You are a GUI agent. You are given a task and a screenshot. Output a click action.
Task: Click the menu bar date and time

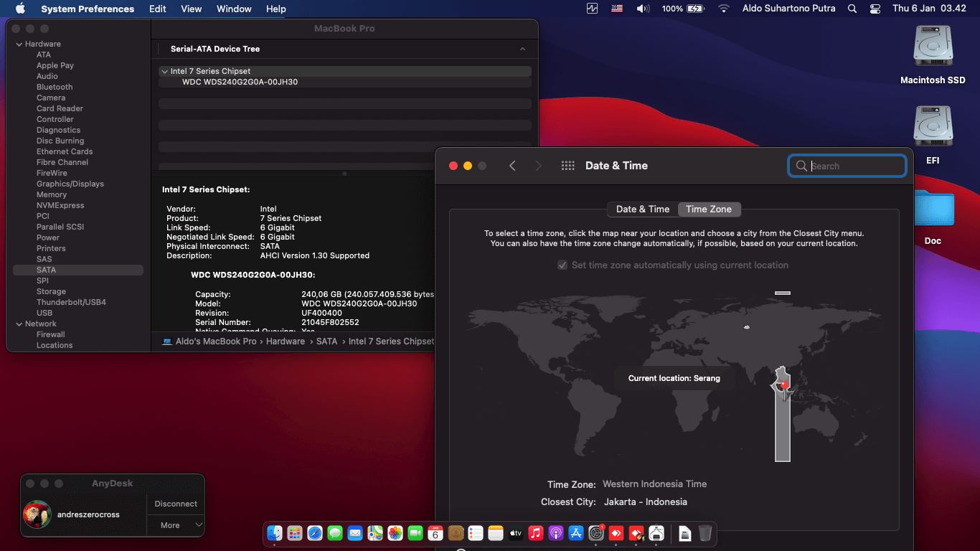pyautogui.click(x=929, y=9)
